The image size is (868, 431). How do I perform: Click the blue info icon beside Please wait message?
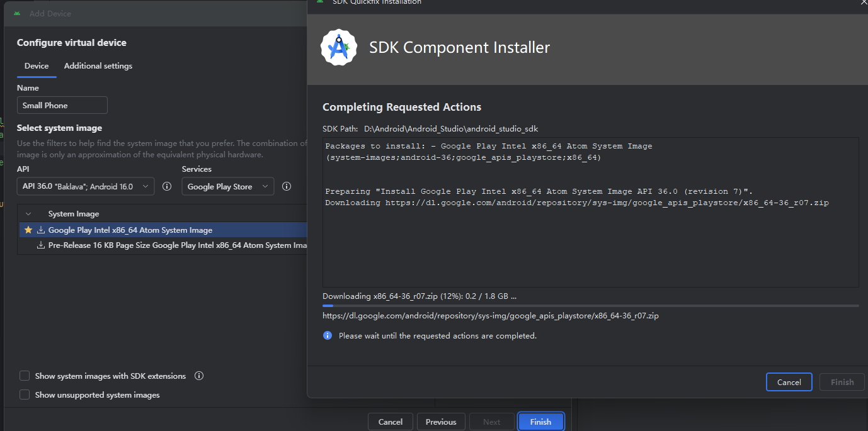(x=328, y=335)
